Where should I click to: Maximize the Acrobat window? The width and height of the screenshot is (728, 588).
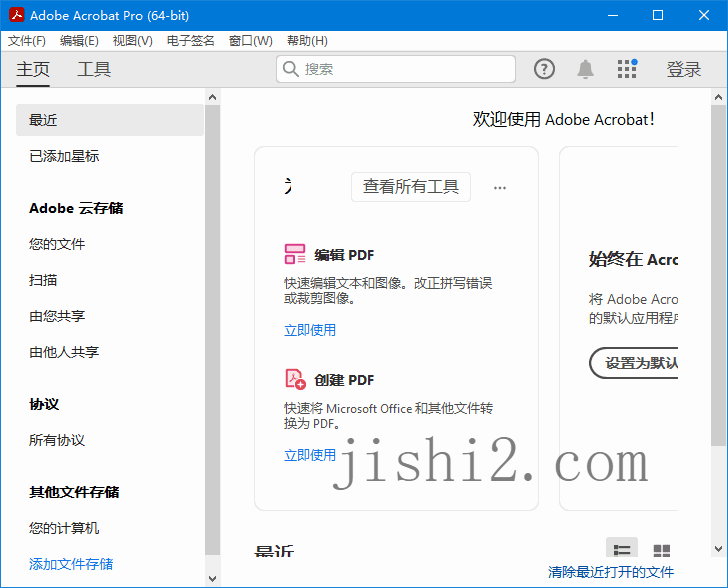(x=658, y=15)
